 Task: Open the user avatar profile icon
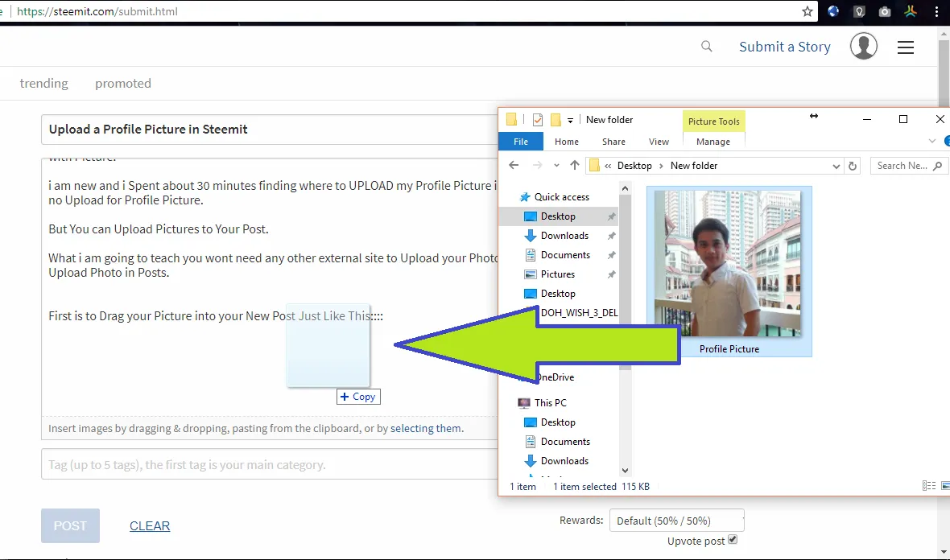[863, 47]
